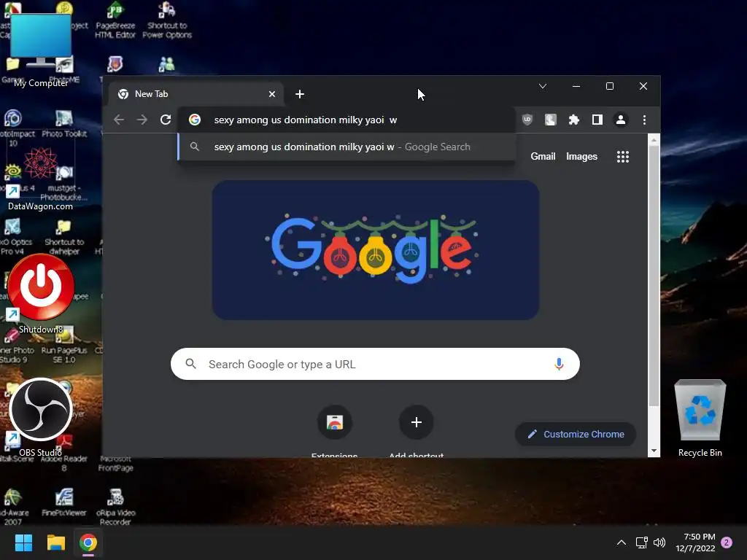The height and width of the screenshot is (560, 747).
Task: Select the Google Search suggestion row
Action: (347, 147)
